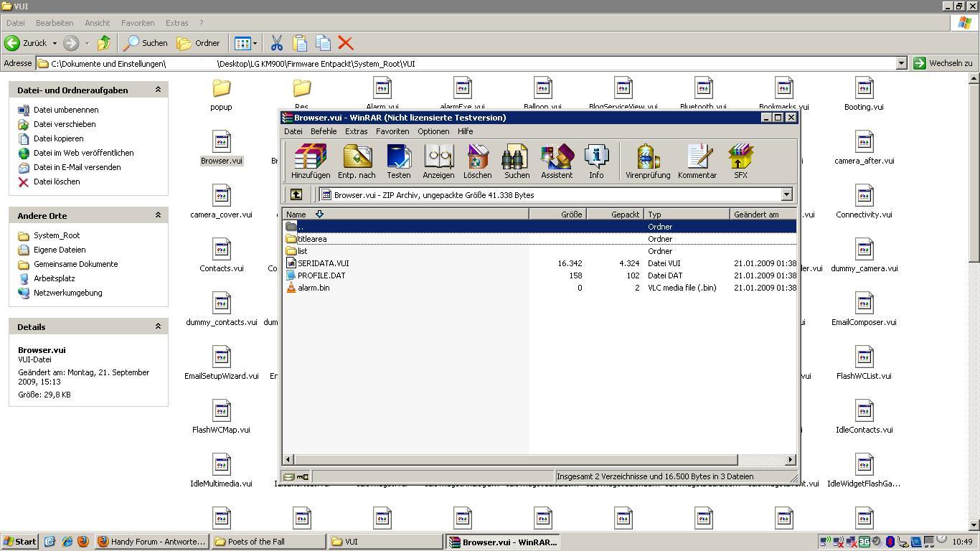The height and width of the screenshot is (551, 980).
Task: Go up one level in WinRAR
Action: [296, 194]
